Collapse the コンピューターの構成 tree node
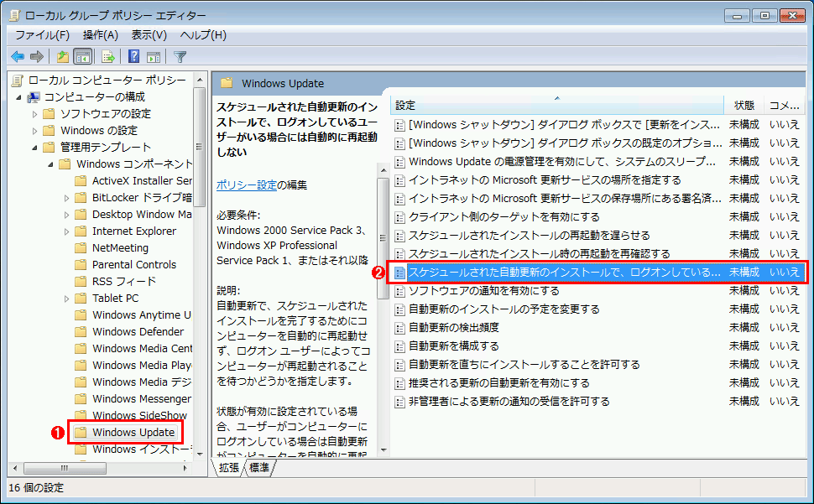The image size is (814, 504). 19,97
